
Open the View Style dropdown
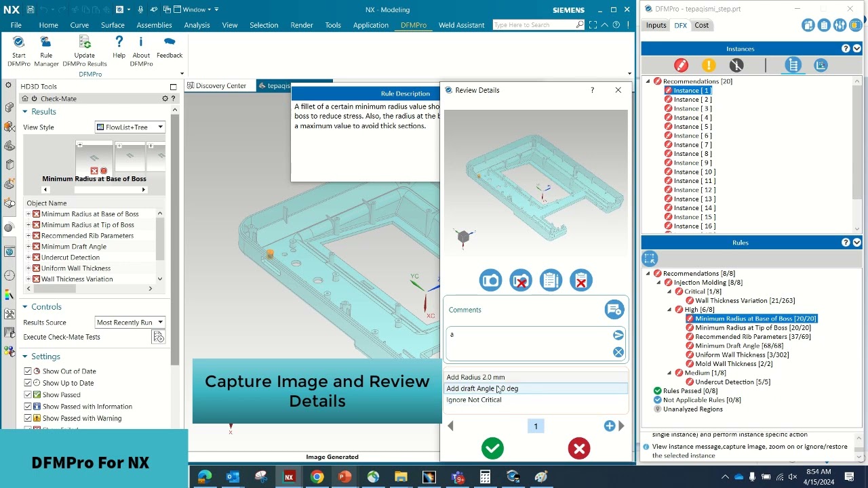coord(130,127)
